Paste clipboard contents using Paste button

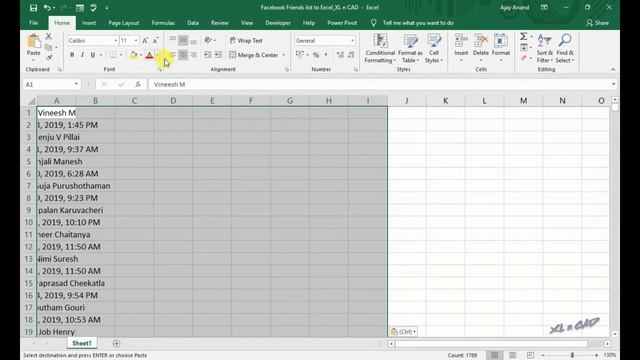(x=33, y=46)
